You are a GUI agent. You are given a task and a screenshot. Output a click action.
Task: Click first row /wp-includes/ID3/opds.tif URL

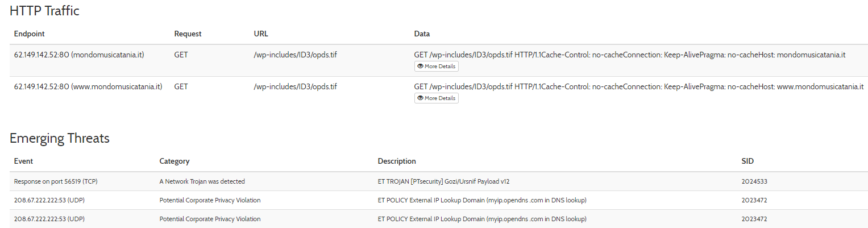tap(296, 55)
